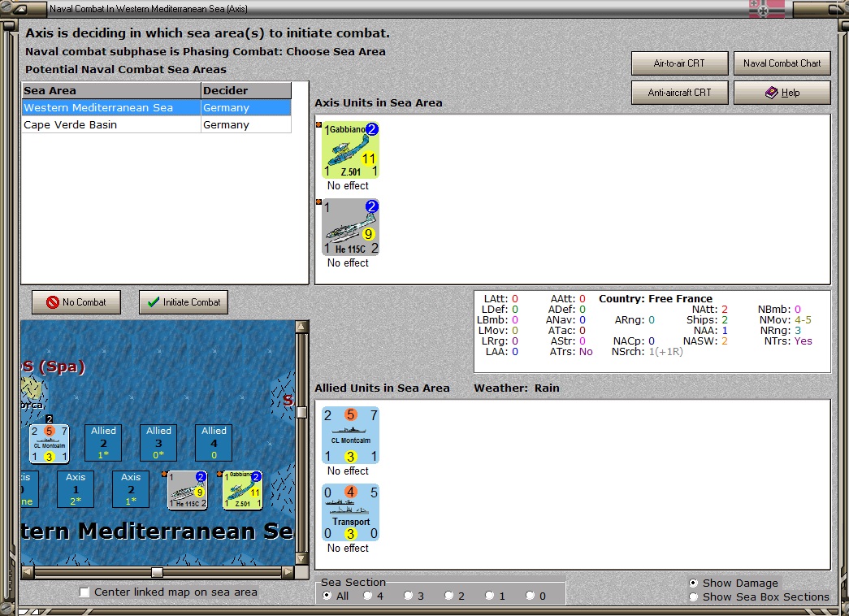
Task: Click the Axis 1 sea box on map
Action: click(76, 489)
